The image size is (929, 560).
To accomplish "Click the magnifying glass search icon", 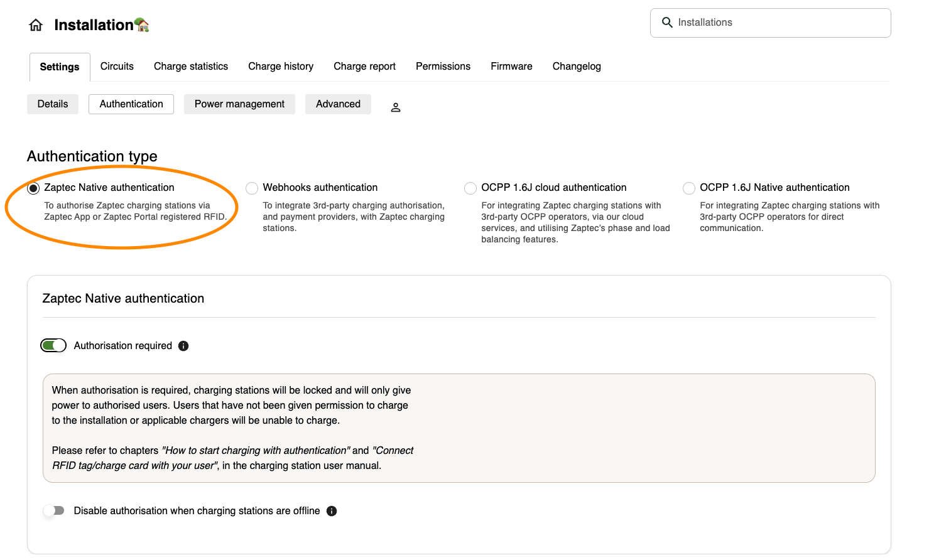I will [667, 23].
